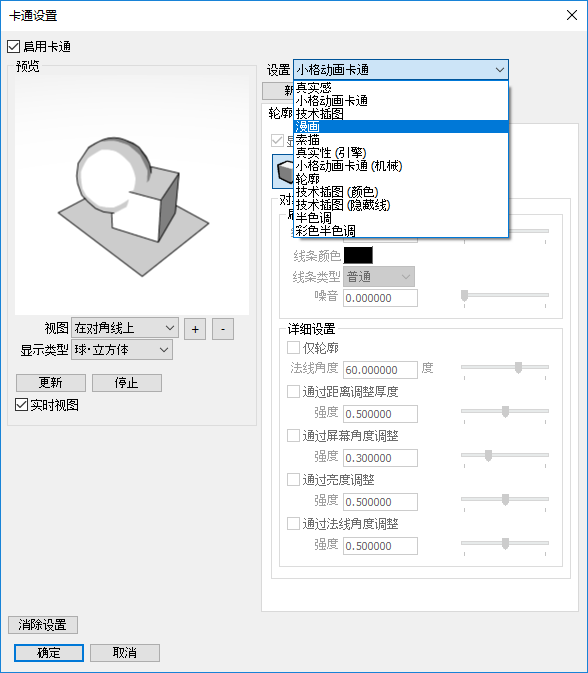This screenshot has width=588, height=673.
Task: Click the cube thumbnail icon under outline
Action: point(283,171)
